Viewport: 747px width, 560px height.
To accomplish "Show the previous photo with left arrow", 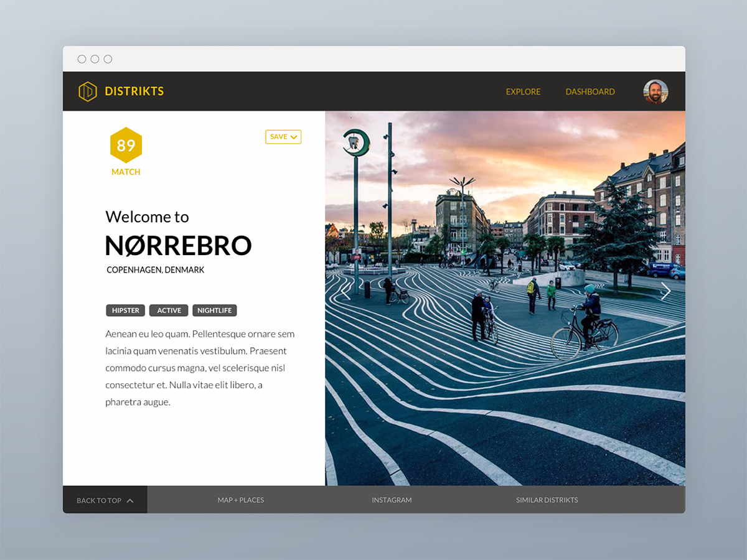I will point(345,291).
